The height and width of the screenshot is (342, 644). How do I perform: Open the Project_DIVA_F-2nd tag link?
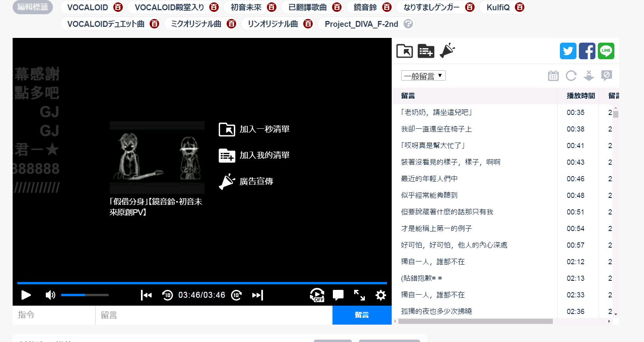[361, 24]
